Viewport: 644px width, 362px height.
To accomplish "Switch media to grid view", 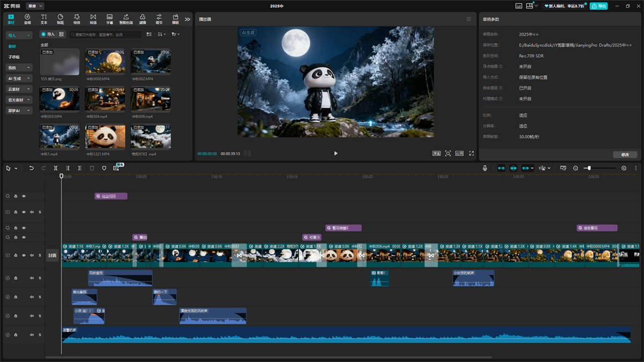I will [148, 34].
